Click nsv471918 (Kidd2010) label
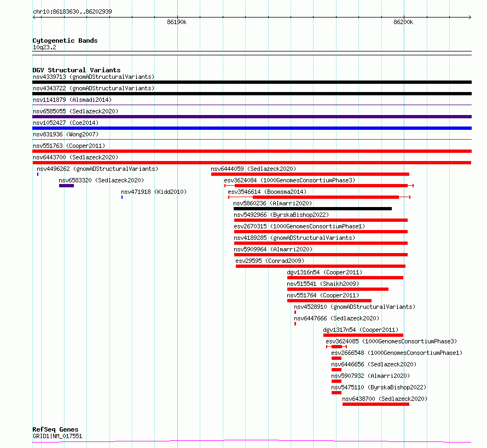 pos(154,192)
